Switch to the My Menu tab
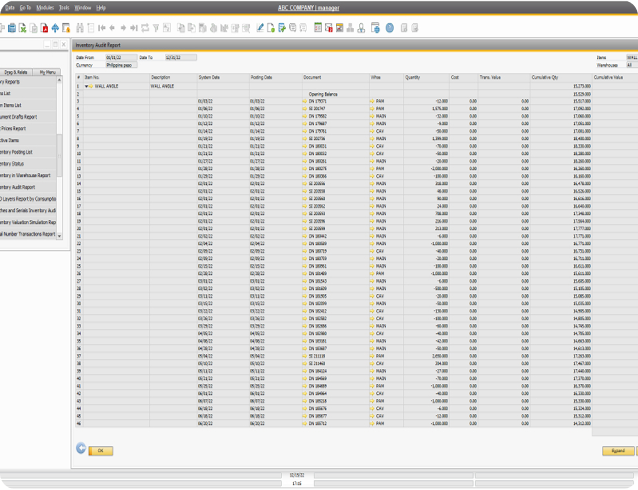This screenshot has width=638, height=490. pyautogui.click(x=47, y=72)
